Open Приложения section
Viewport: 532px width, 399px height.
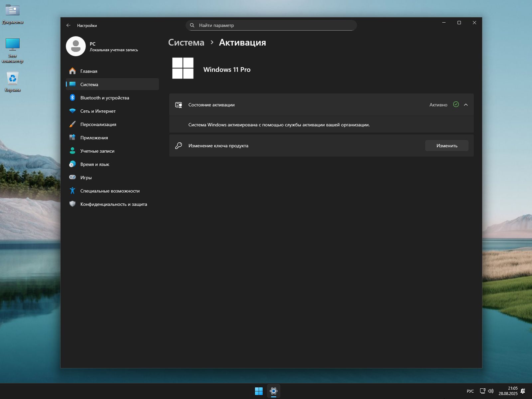tap(112, 137)
